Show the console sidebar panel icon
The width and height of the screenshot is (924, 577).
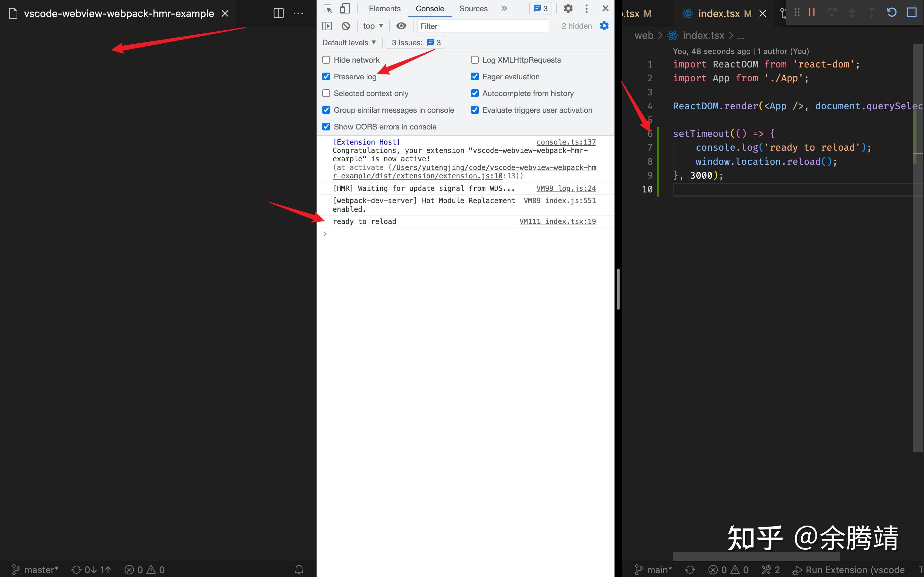tap(327, 26)
